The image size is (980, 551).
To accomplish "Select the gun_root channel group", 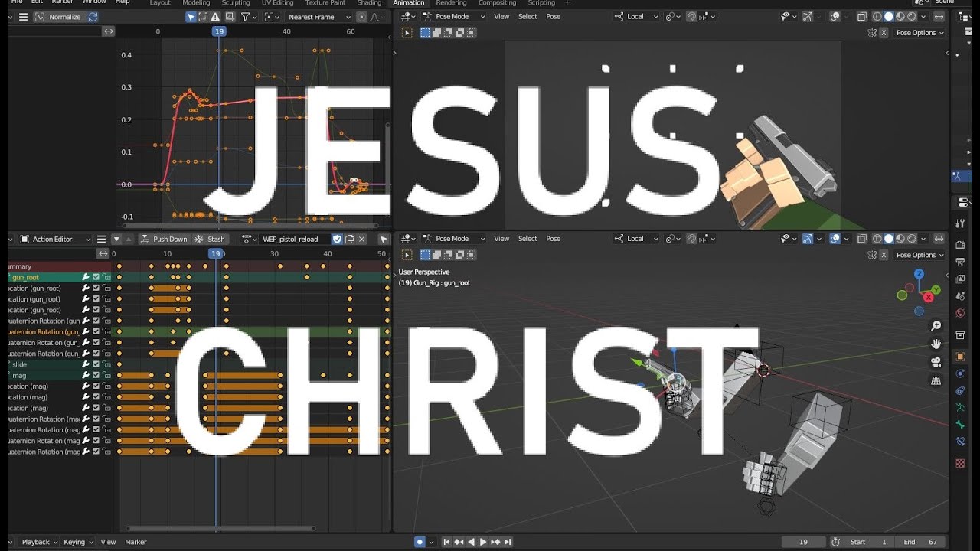I will tap(25, 277).
